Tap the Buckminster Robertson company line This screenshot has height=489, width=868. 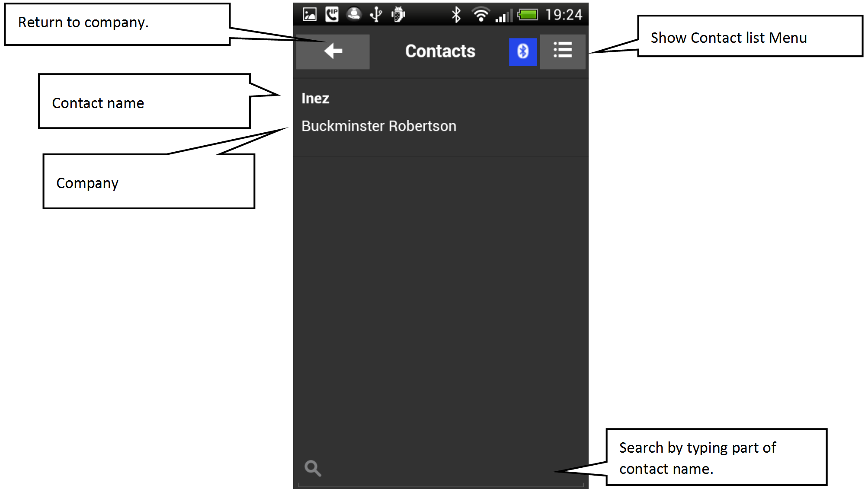tap(379, 126)
